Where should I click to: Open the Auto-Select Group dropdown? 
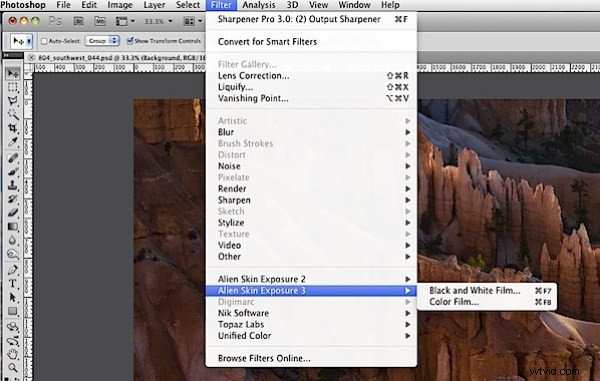tap(102, 41)
